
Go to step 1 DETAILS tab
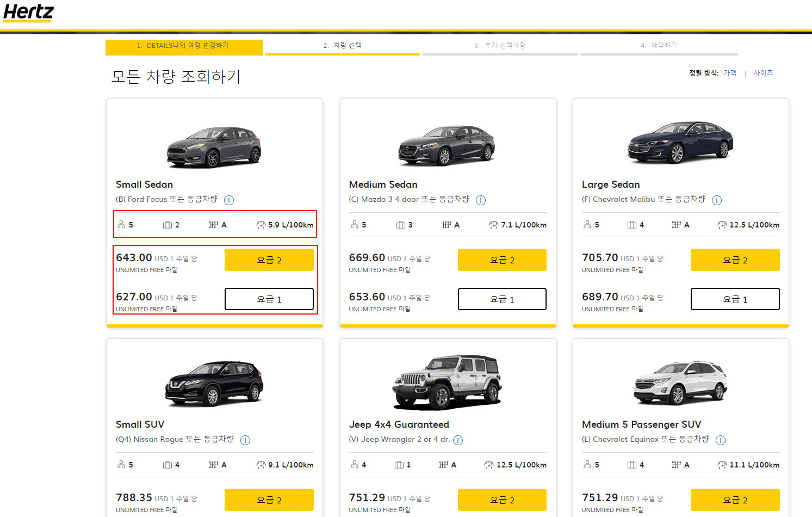tap(184, 47)
